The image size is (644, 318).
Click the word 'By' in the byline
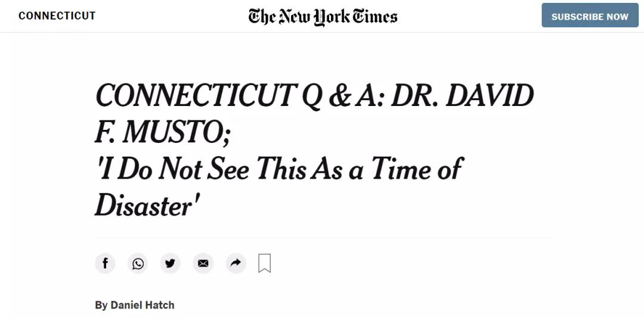[101, 305]
